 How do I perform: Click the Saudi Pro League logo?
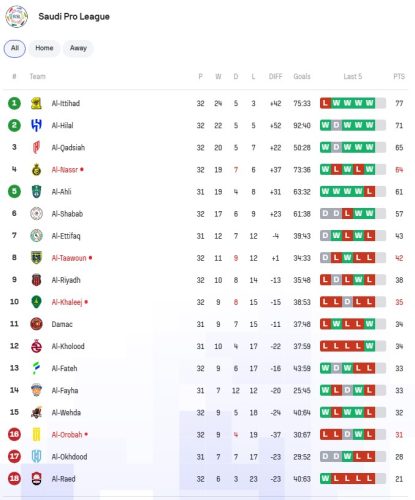[16, 17]
